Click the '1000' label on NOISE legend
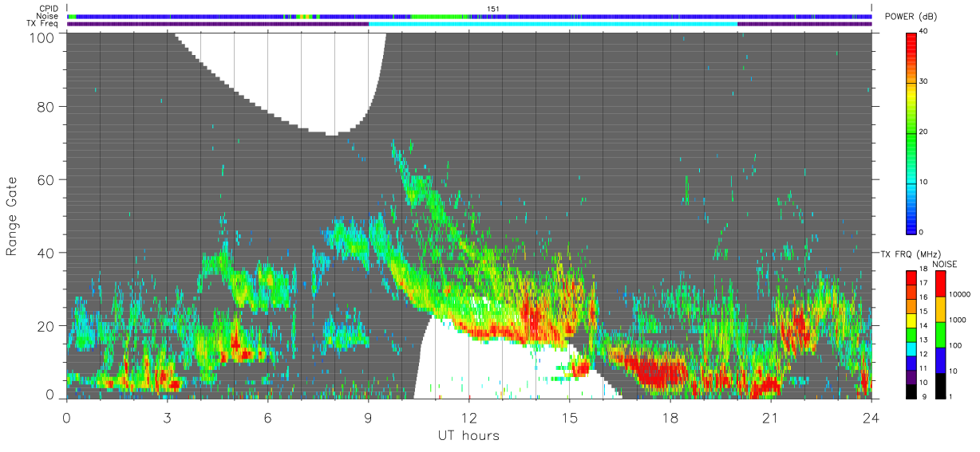 click(958, 320)
